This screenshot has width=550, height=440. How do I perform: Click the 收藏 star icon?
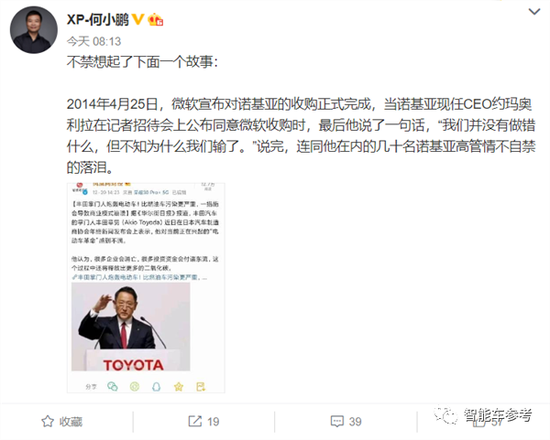pos(48,421)
